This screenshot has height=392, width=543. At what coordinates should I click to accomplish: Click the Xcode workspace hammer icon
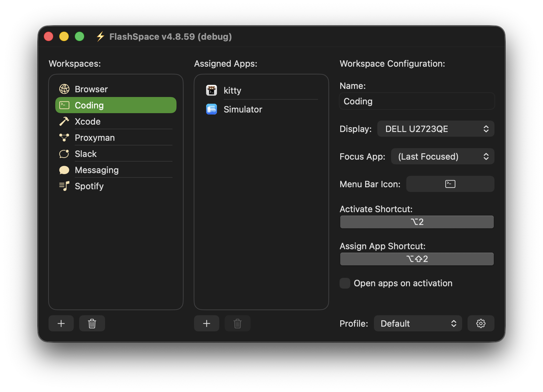pos(64,121)
